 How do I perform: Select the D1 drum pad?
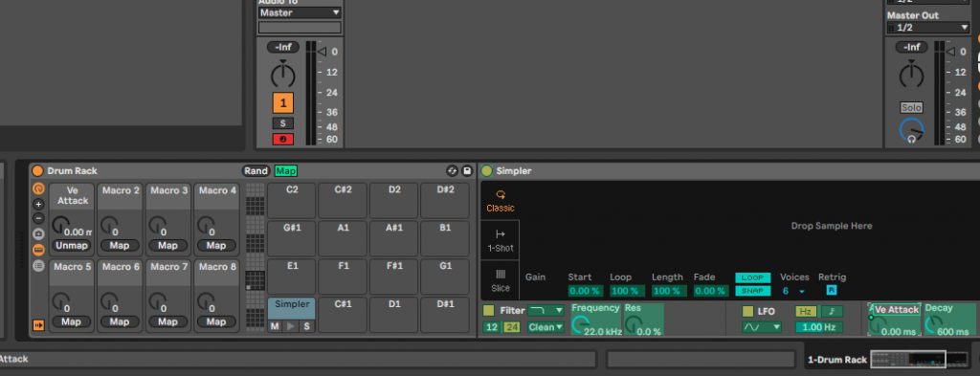393,315
